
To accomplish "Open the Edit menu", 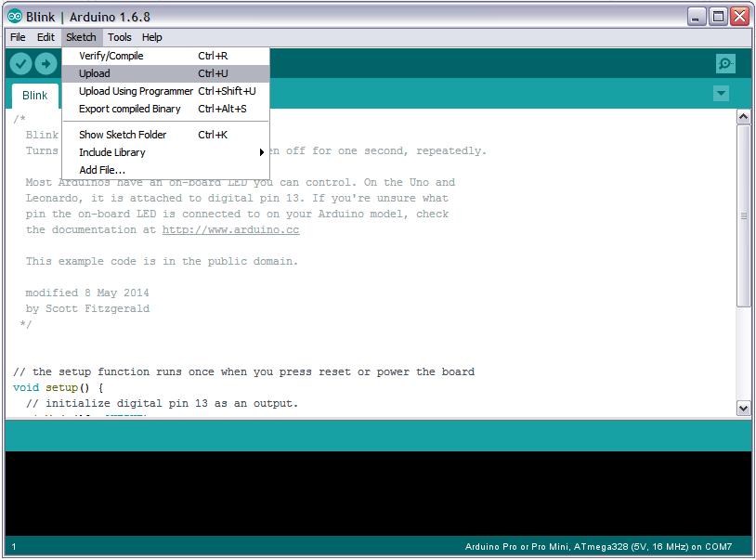I will click(46, 37).
